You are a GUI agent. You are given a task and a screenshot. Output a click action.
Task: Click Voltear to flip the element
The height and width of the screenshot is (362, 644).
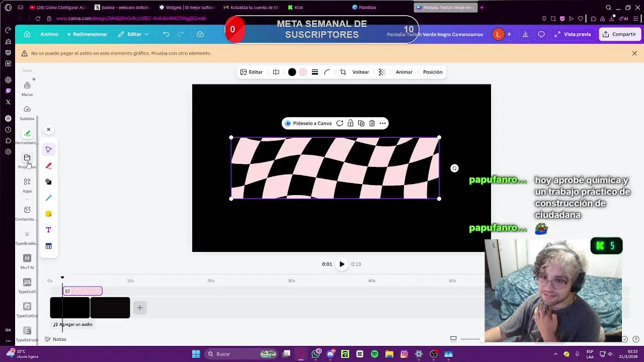point(361,72)
